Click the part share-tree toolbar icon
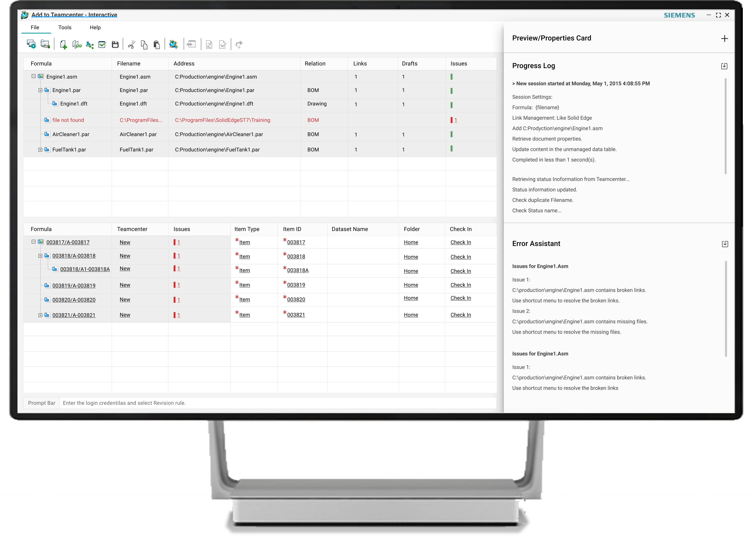Image resolution: width=756 pixels, height=541 pixels. [x=90, y=45]
